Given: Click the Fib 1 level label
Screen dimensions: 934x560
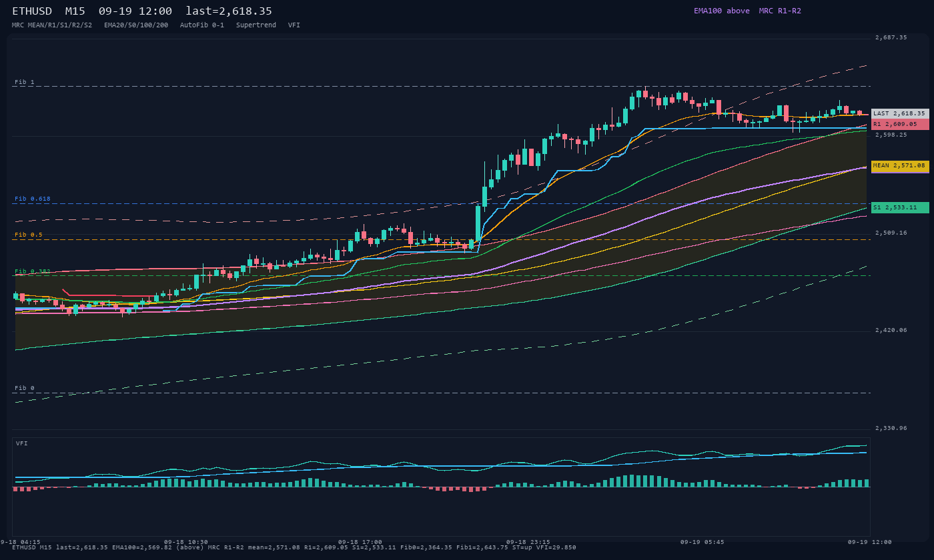Looking at the screenshot, I should click(25, 82).
